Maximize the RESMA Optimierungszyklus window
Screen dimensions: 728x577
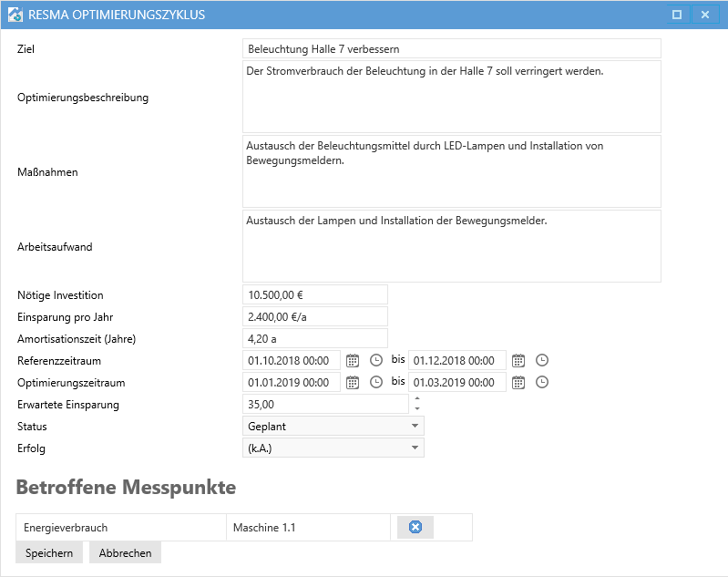677,15
